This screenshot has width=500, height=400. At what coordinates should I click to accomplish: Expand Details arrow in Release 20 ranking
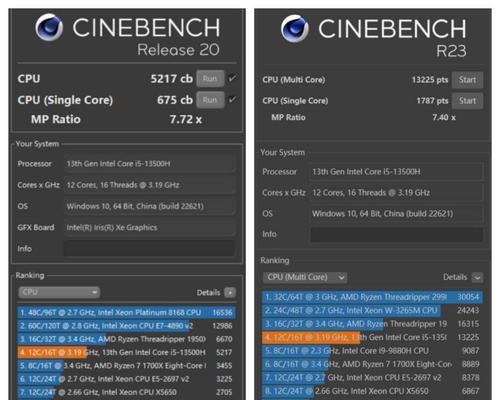230,293
